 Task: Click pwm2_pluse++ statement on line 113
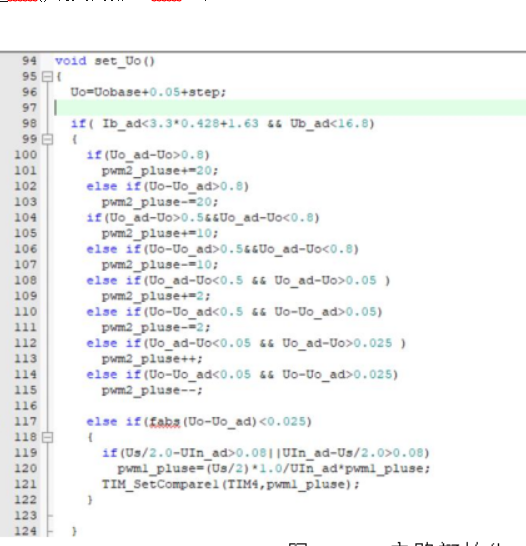[x=152, y=359]
